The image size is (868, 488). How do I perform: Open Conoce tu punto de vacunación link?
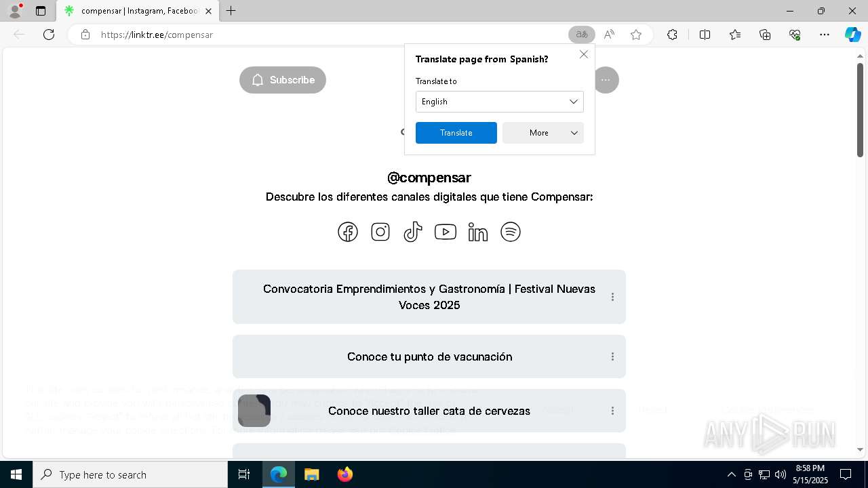pyautogui.click(x=429, y=357)
